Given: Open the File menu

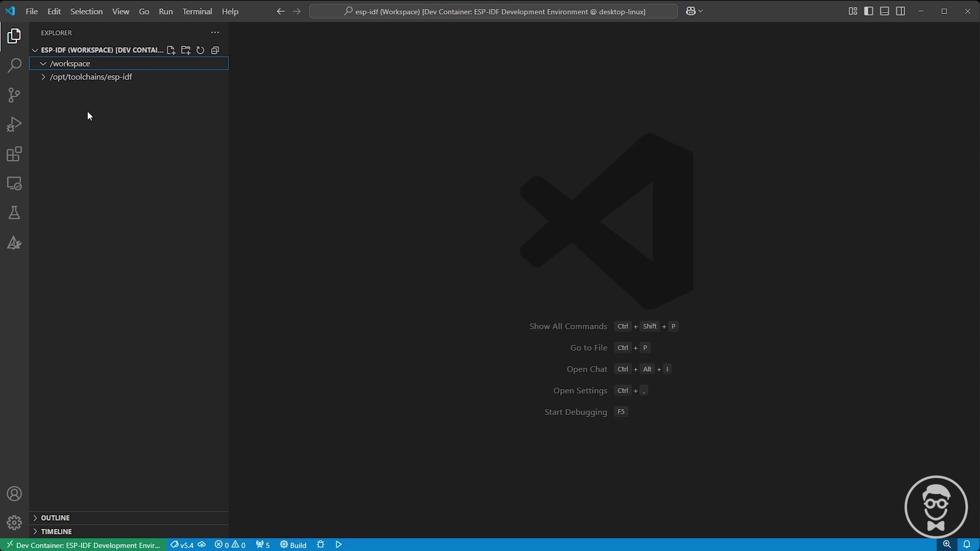Looking at the screenshot, I should tap(32, 11).
